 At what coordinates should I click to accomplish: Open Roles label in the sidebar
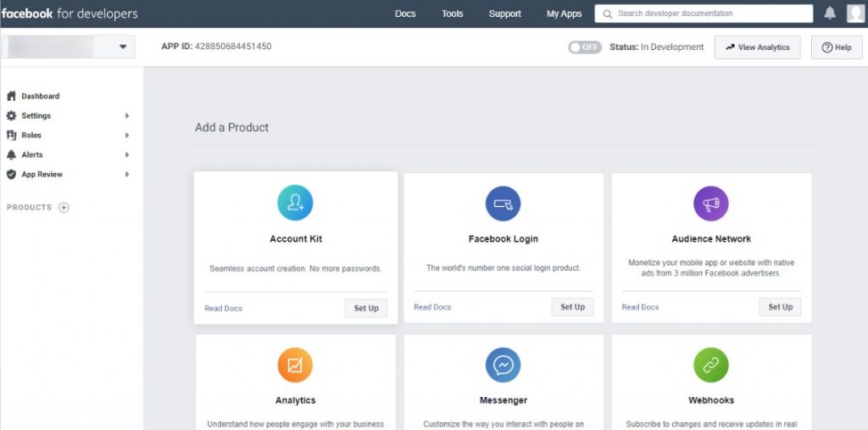(x=31, y=135)
